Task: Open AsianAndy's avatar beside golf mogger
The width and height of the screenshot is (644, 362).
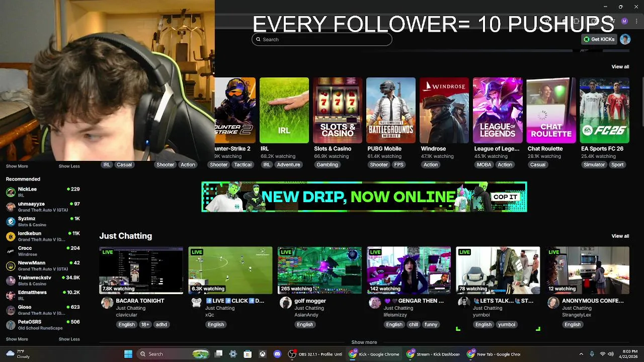Action: pyautogui.click(x=285, y=303)
